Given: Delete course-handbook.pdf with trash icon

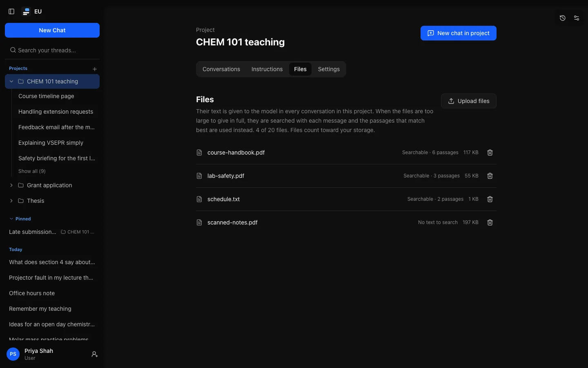Looking at the screenshot, I should (490, 153).
